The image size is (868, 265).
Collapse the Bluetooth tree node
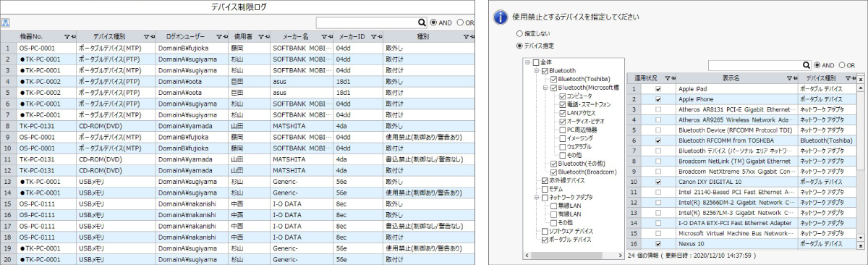(537, 71)
